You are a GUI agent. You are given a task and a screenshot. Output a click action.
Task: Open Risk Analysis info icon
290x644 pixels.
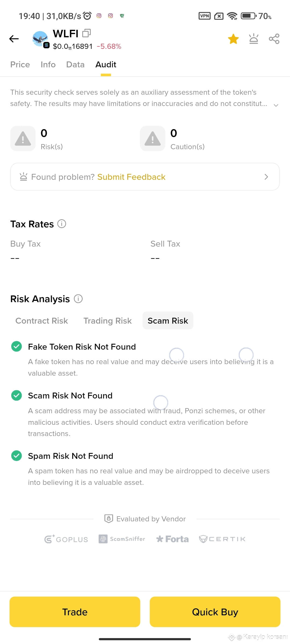click(78, 299)
